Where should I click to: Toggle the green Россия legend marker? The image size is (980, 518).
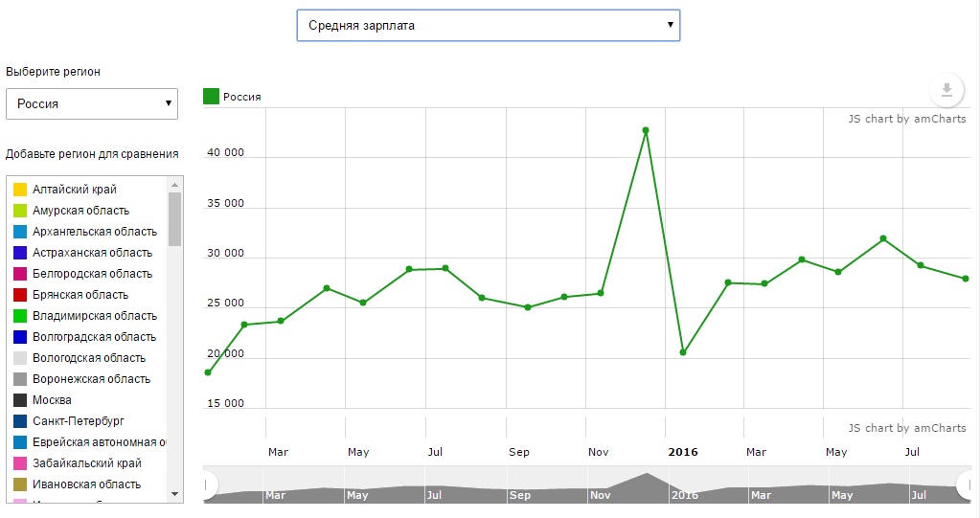click(211, 96)
